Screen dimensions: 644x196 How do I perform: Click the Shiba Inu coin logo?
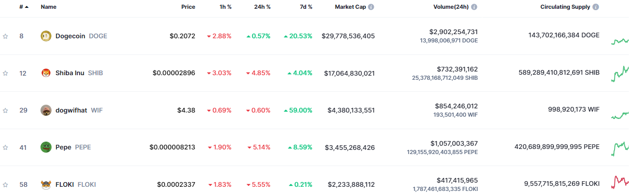click(46, 73)
